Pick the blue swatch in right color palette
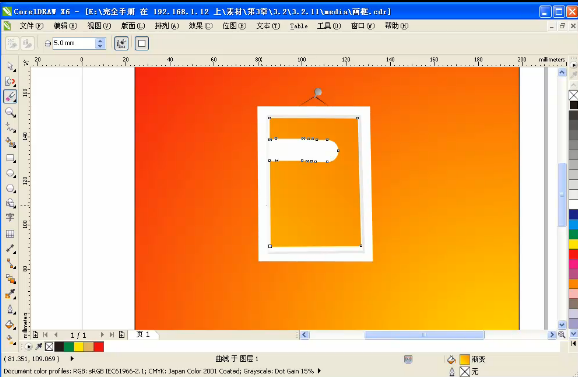Screen dimensions: 578x377 click(573, 215)
